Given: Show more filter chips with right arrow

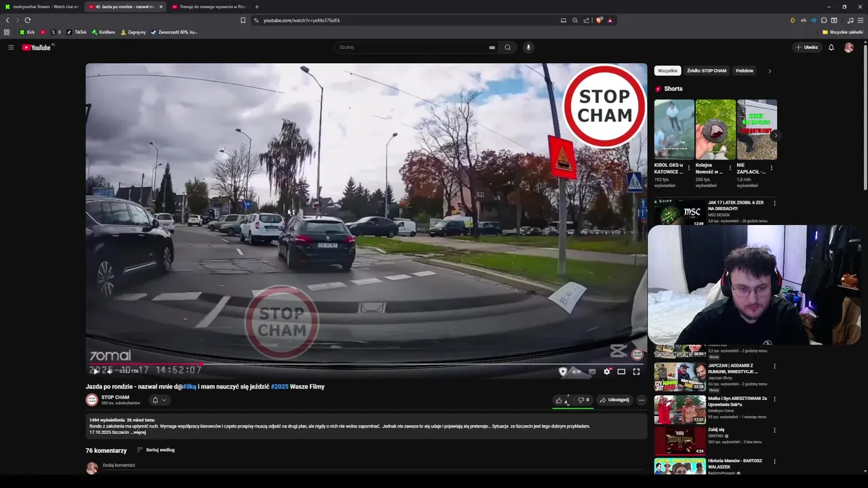Looking at the screenshot, I should (x=770, y=70).
